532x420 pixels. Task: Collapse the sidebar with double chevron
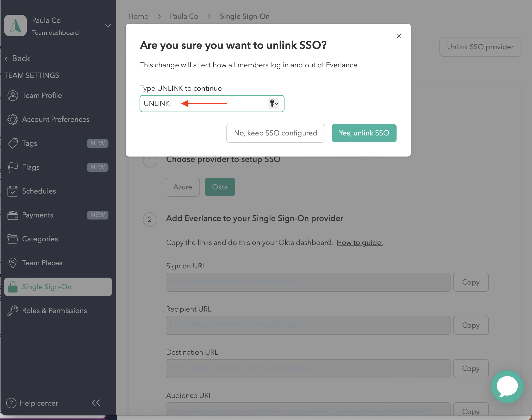96,403
